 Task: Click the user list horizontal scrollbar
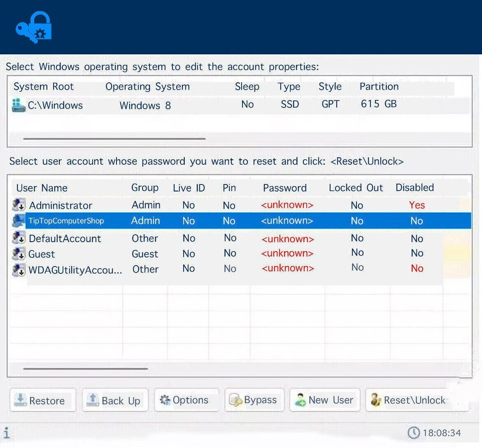pyautogui.click(x=85, y=369)
